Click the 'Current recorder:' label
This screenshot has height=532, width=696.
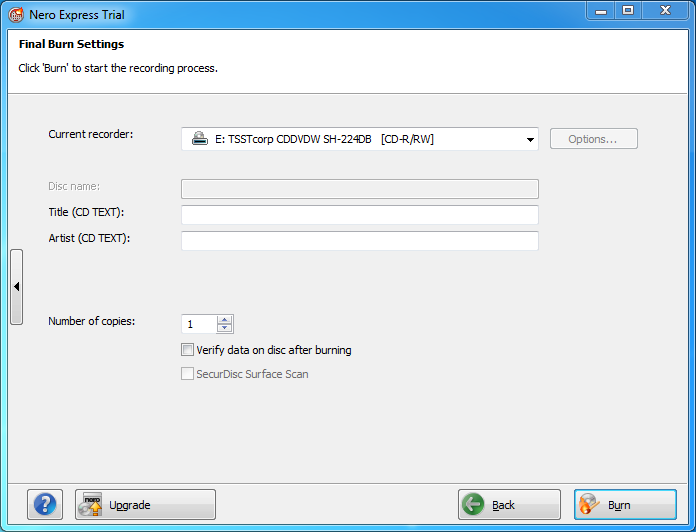click(91, 134)
